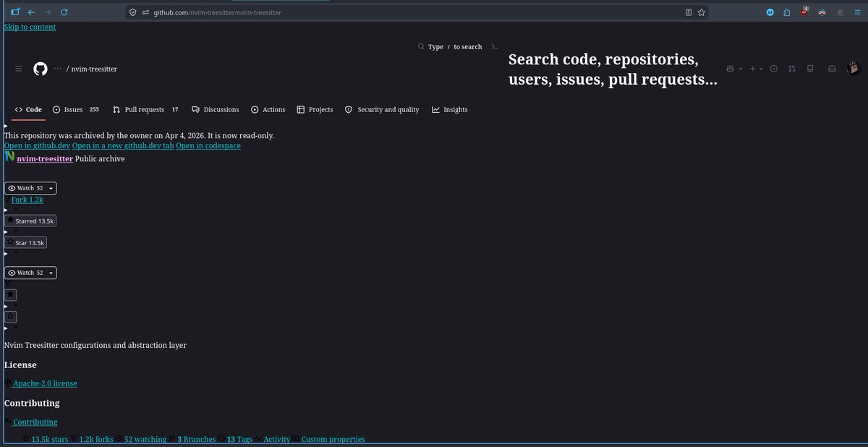868x447 pixels.
Task: View '1.2k forks' link
Action: coord(96,439)
